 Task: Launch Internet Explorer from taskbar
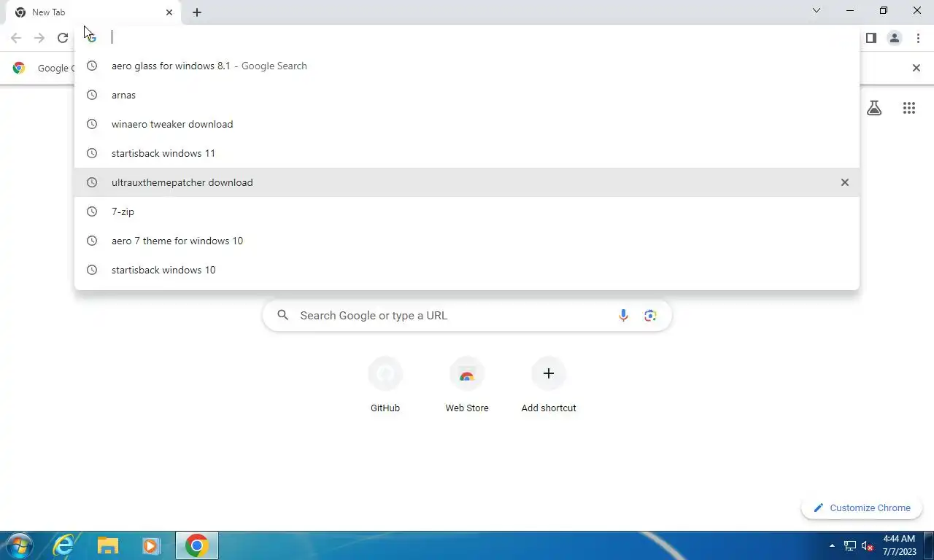64,545
